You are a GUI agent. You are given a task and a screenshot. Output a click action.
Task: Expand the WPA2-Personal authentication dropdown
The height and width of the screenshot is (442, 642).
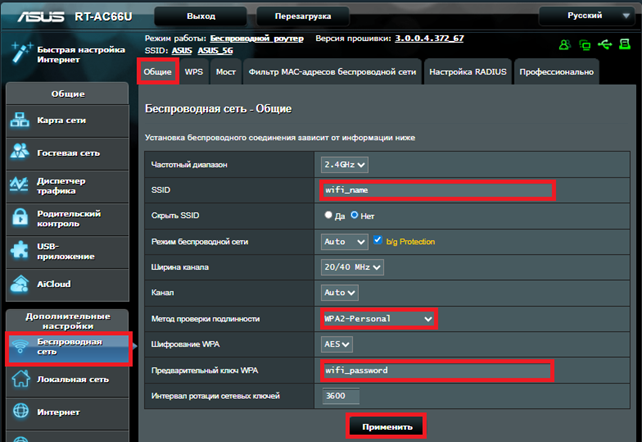(378, 319)
